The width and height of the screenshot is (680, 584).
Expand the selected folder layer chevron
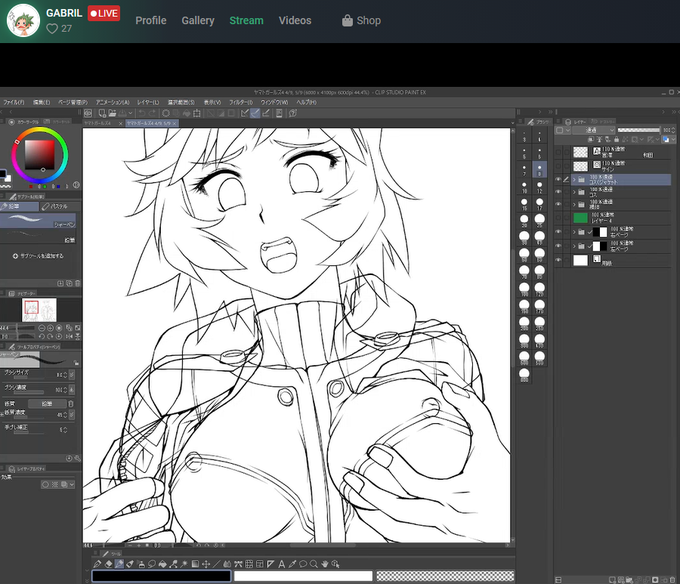(574, 179)
